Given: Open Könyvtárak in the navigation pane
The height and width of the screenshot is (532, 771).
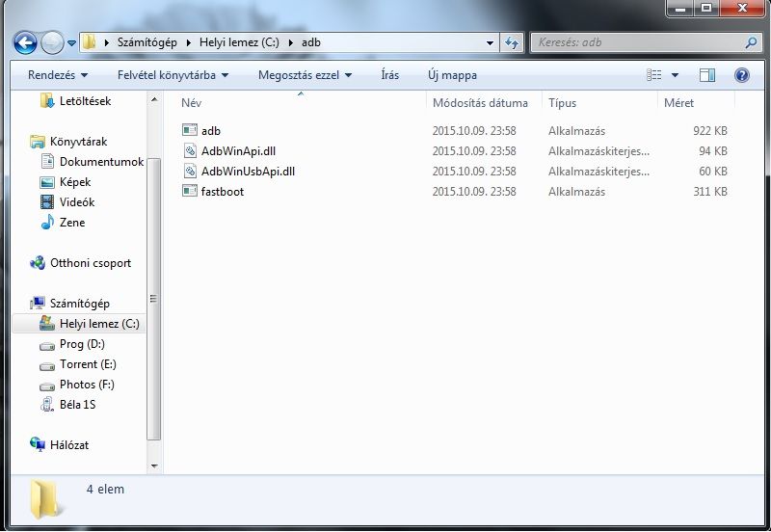Looking at the screenshot, I should (78, 142).
